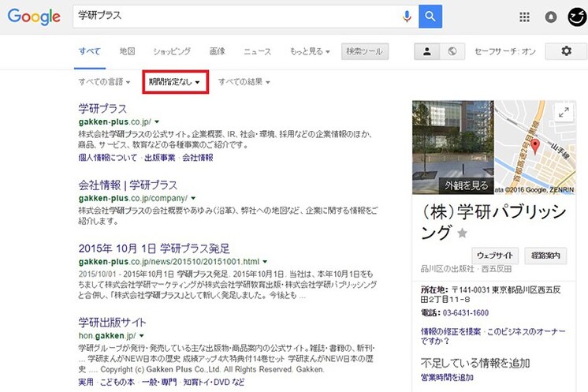Switch to the 画像 tab
Image resolution: width=588 pixels, height=392 pixels.
[x=217, y=51]
